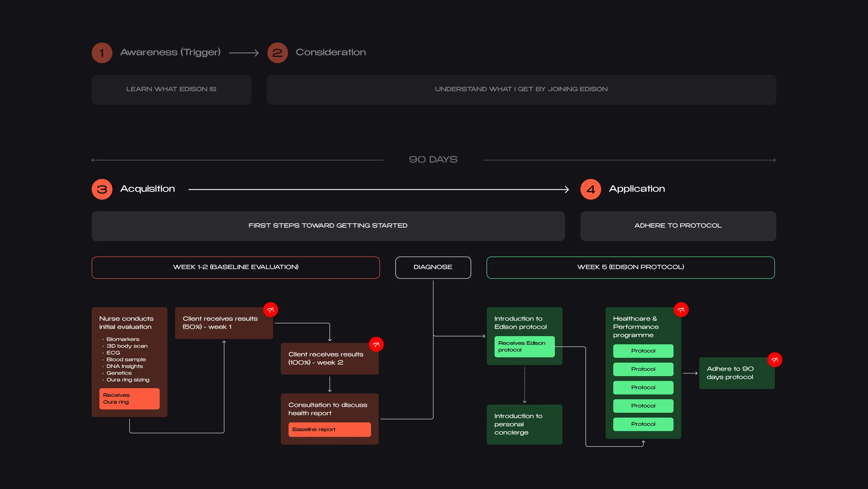Click the red alert badge on week 2 results
The width and height of the screenshot is (868, 489).
click(376, 344)
